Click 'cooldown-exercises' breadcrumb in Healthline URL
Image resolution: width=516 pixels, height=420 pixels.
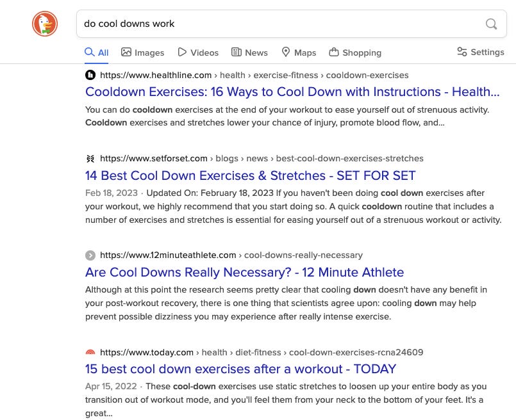[x=367, y=76]
